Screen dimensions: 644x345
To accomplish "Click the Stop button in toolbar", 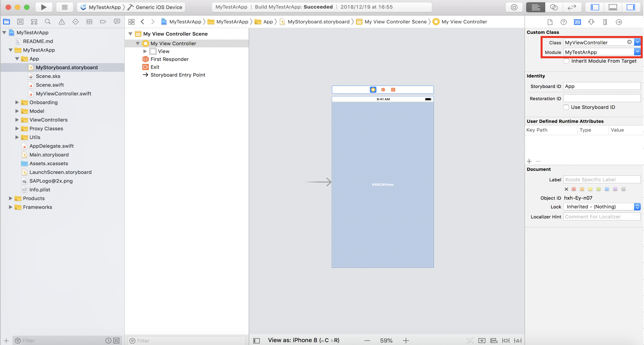I will point(64,7).
